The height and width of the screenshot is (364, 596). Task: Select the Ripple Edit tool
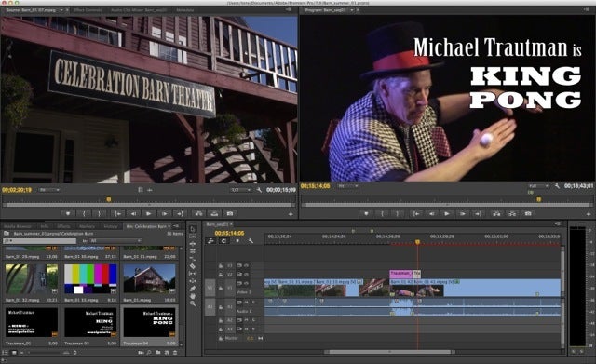pyautogui.click(x=193, y=244)
